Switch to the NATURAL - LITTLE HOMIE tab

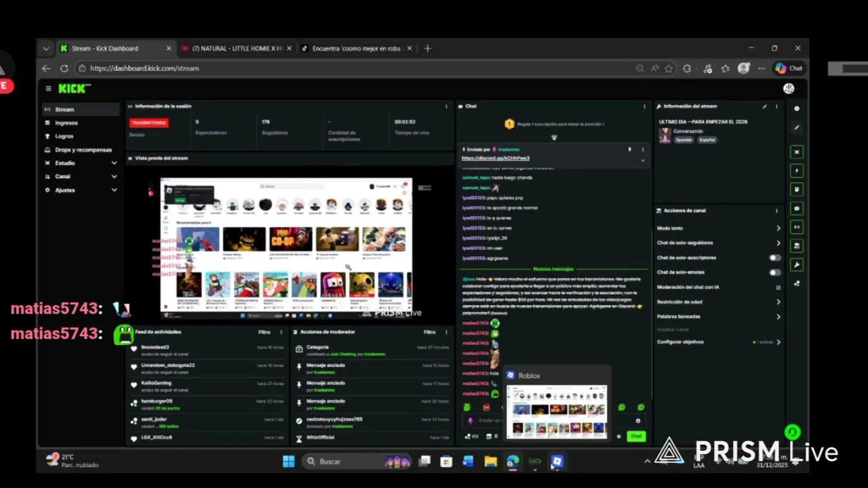click(x=237, y=48)
